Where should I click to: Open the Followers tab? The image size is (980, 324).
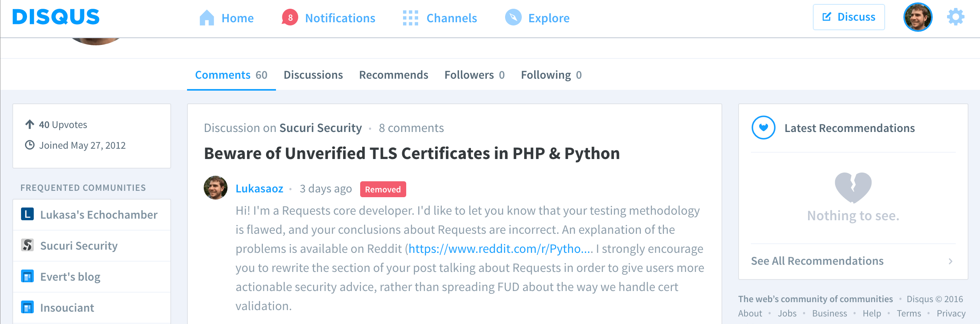coord(474,75)
